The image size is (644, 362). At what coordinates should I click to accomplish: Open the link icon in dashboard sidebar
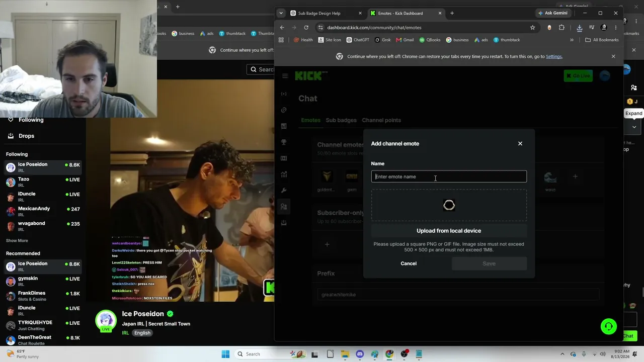click(284, 110)
